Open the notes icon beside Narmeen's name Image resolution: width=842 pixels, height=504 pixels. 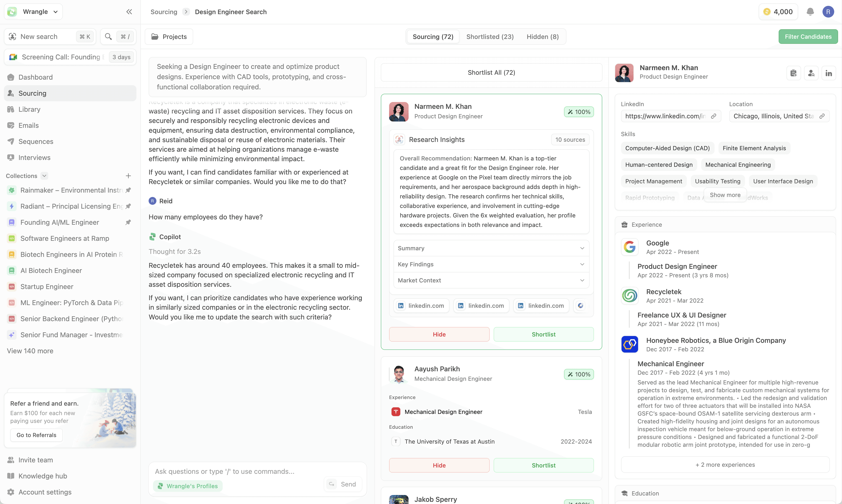tap(794, 73)
